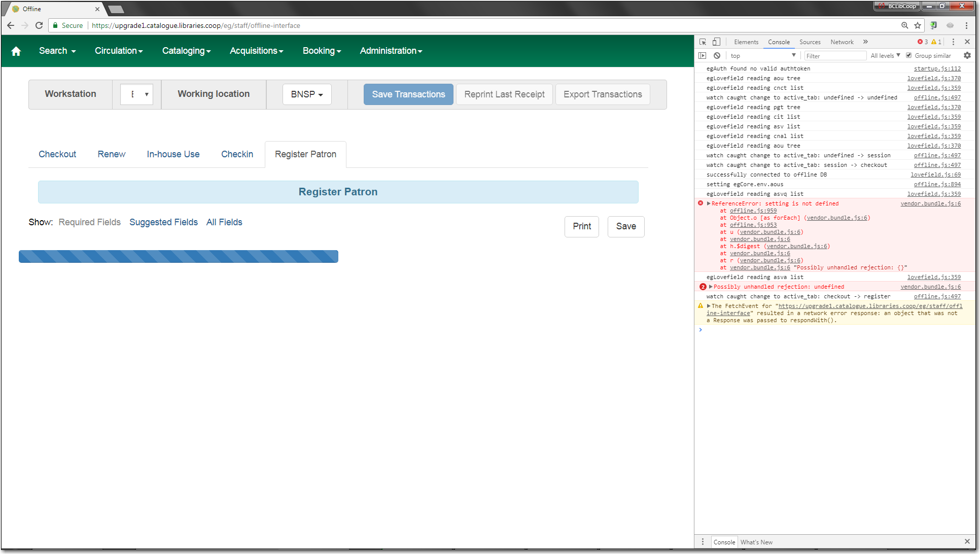Go to the Evergreen home icon
This screenshot has width=980, height=554.
16,51
